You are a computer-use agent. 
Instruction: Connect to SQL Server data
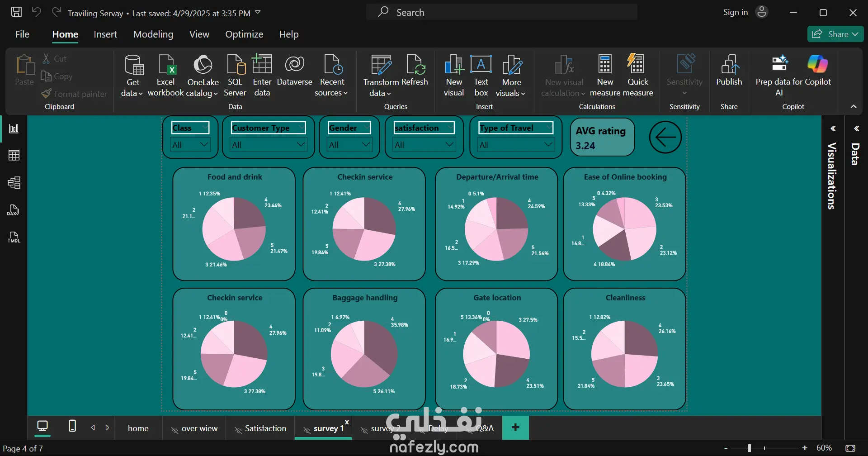(235, 75)
